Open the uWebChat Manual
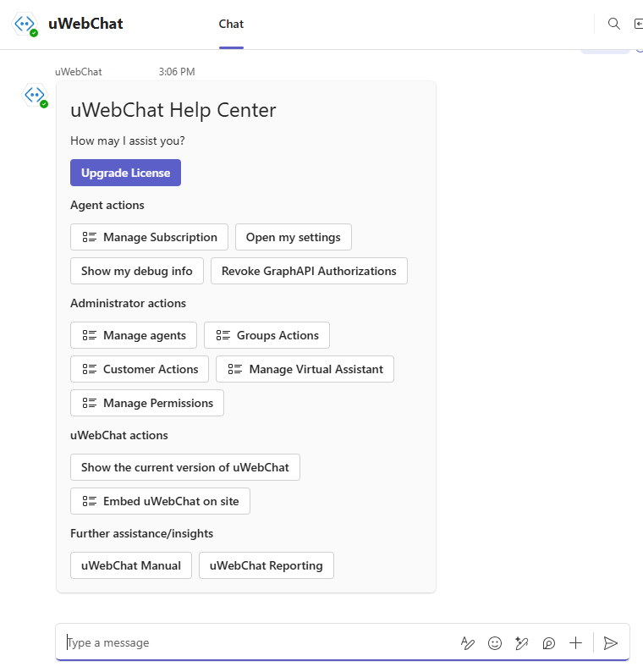Viewport: 643px width, 672px height. coord(131,565)
